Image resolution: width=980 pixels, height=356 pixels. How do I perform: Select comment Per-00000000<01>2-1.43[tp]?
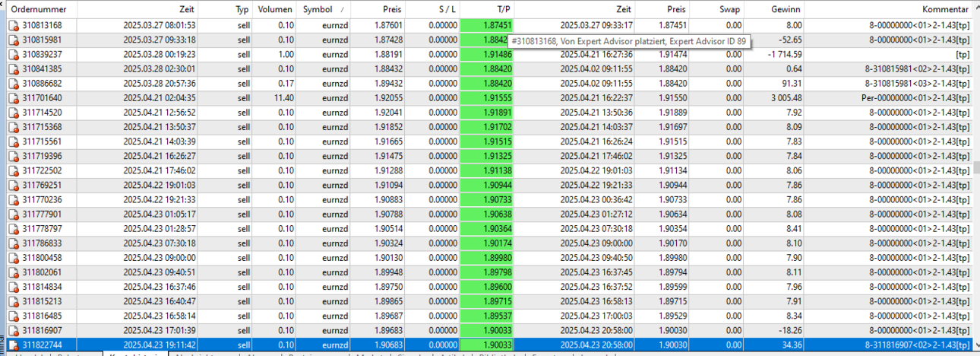(915, 98)
